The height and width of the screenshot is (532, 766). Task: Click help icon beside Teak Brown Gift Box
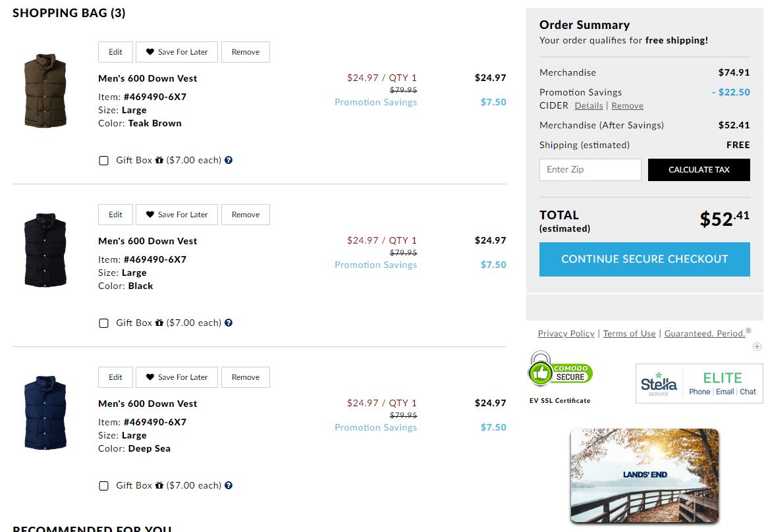(x=229, y=160)
